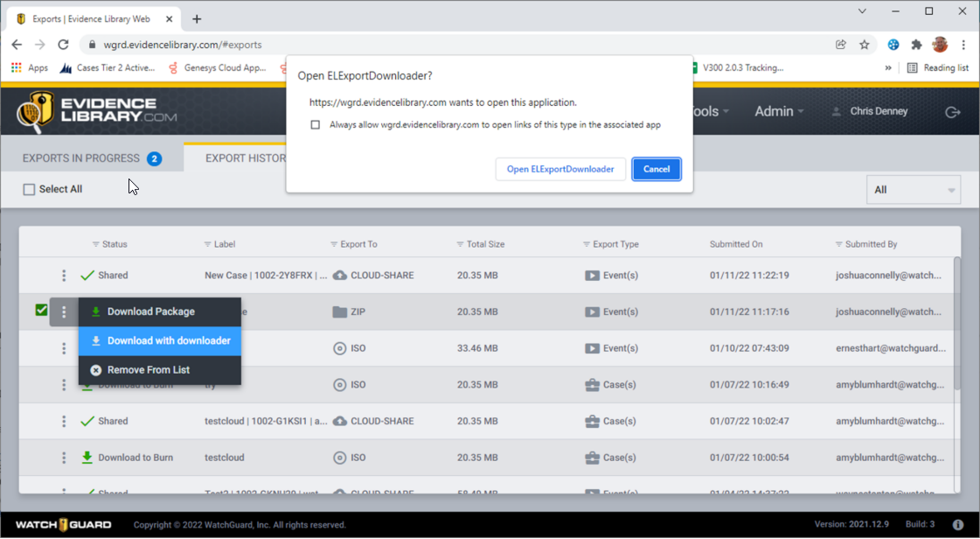Click the table vertical scrollbar
Viewport: 980px width, 539px height.
(956, 324)
